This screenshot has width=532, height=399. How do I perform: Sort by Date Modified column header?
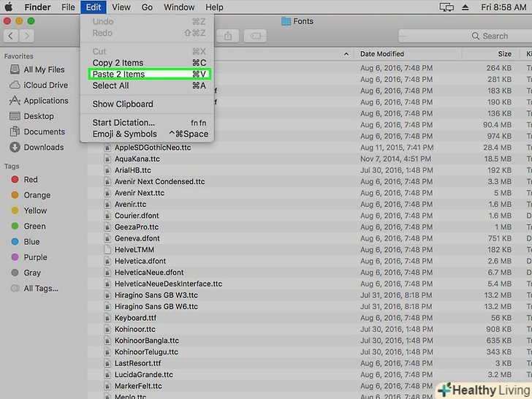pos(382,54)
